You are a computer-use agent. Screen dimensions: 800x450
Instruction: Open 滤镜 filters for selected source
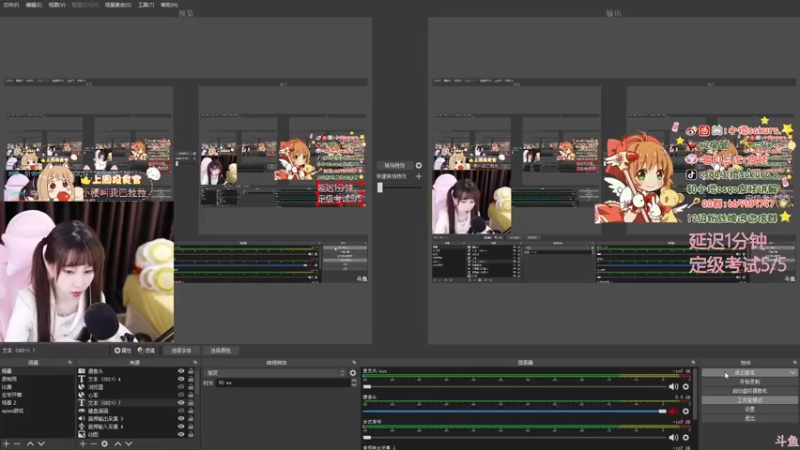point(146,351)
